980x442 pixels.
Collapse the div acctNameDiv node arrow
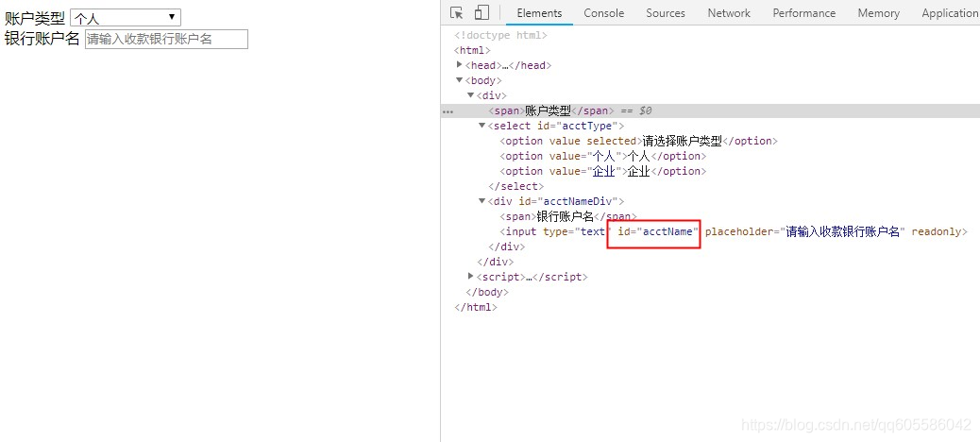[x=482, y=200]
